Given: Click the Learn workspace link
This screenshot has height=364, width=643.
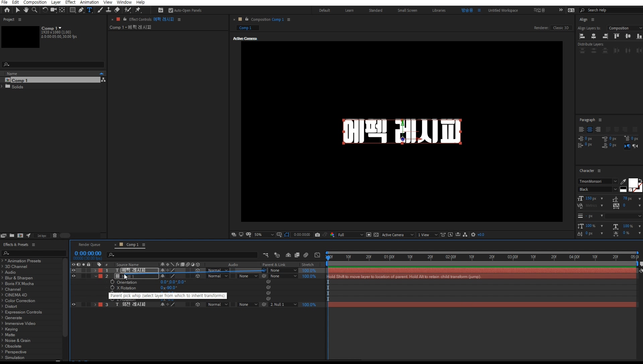Looking at the screenshot, I should pyautogui.click(x=349, y=10).
